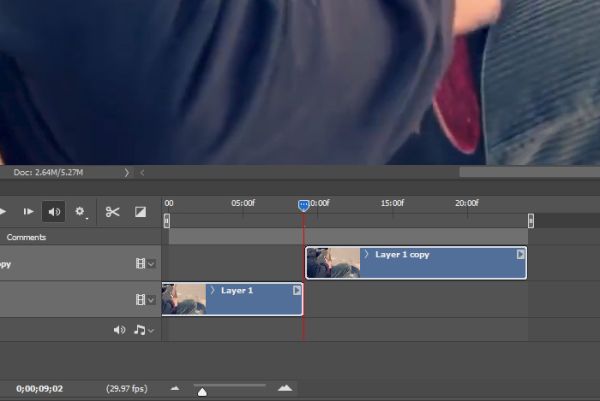Open the filmstrip menu for Layer 1 track
Screen dimensions: 600x401
(145, 300)
